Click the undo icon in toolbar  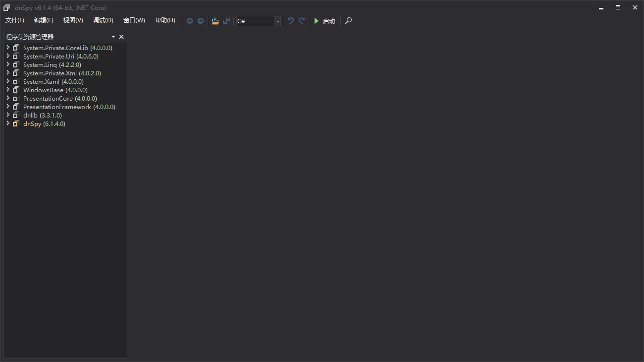click(291, 21)
